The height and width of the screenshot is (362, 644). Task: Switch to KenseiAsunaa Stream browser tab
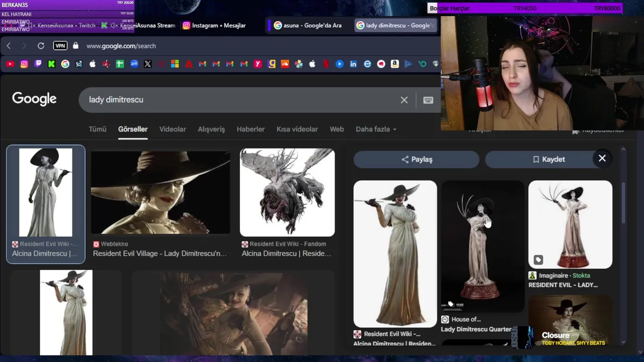(138, 25)
